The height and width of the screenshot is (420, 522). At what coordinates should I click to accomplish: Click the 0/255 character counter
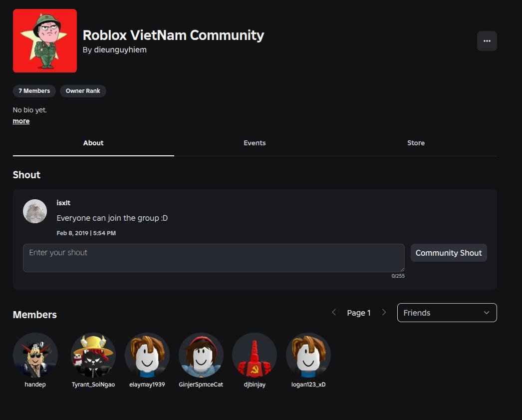(398, 276)
